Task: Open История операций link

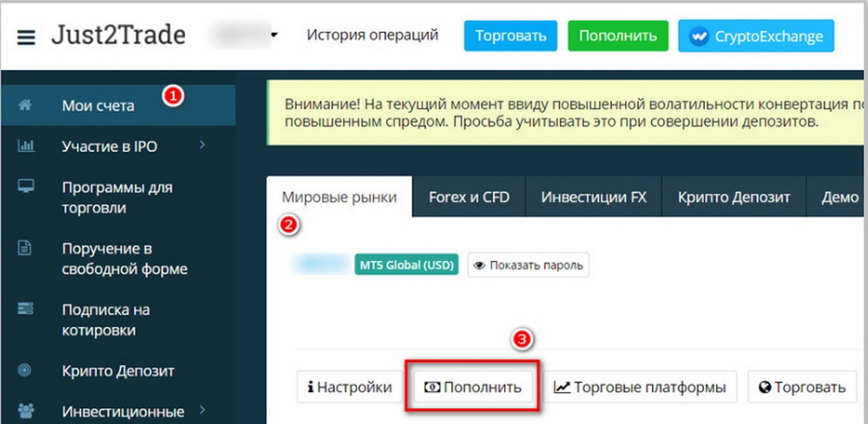Action: pyautogui.click(x=372, y=36)
